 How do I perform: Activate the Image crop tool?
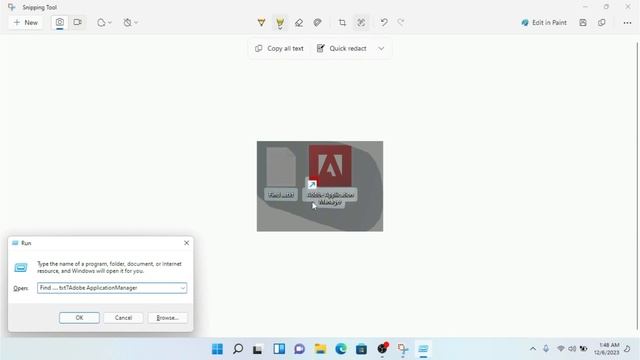point(342,22)
